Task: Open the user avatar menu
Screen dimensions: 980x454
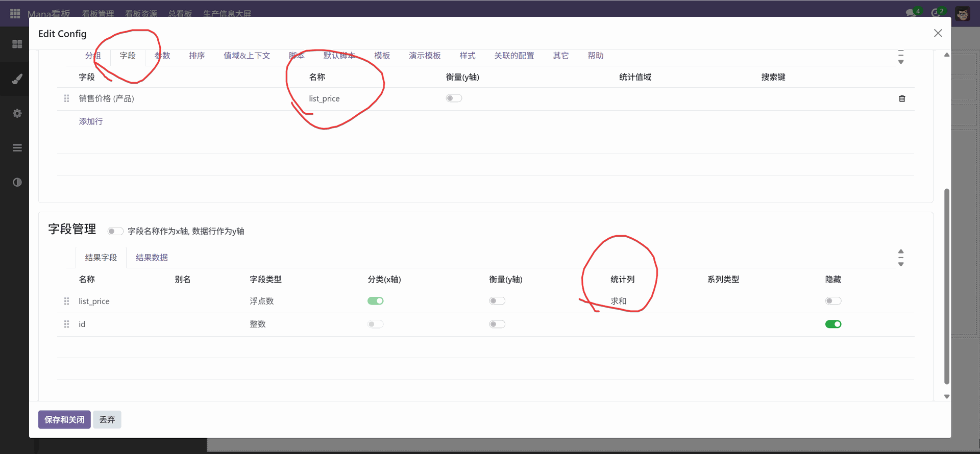Action: click(x=963, y=14)
